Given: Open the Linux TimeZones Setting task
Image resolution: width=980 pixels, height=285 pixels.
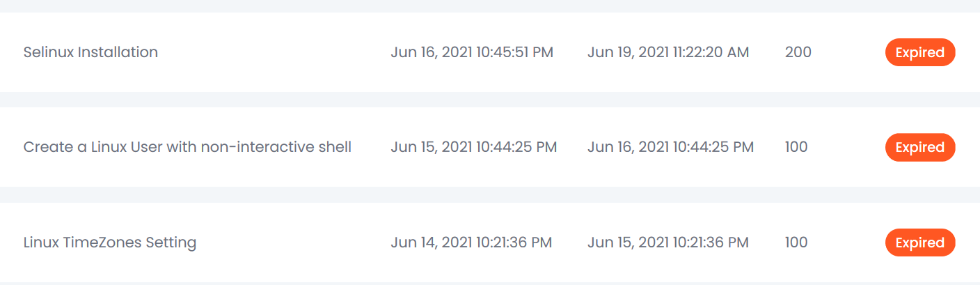Looking at the screenshot, I should 110,242.
